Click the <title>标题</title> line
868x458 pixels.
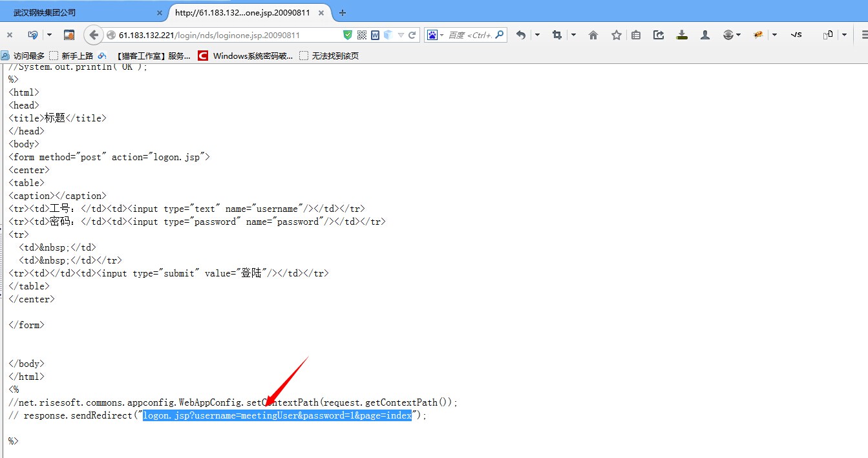click(58, 118)
